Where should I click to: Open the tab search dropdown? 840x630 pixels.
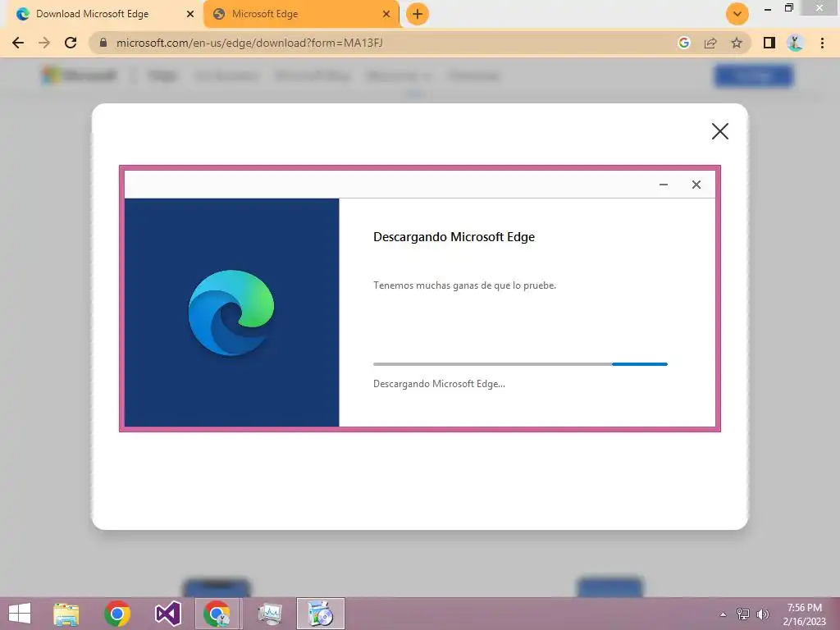(737, 14)
